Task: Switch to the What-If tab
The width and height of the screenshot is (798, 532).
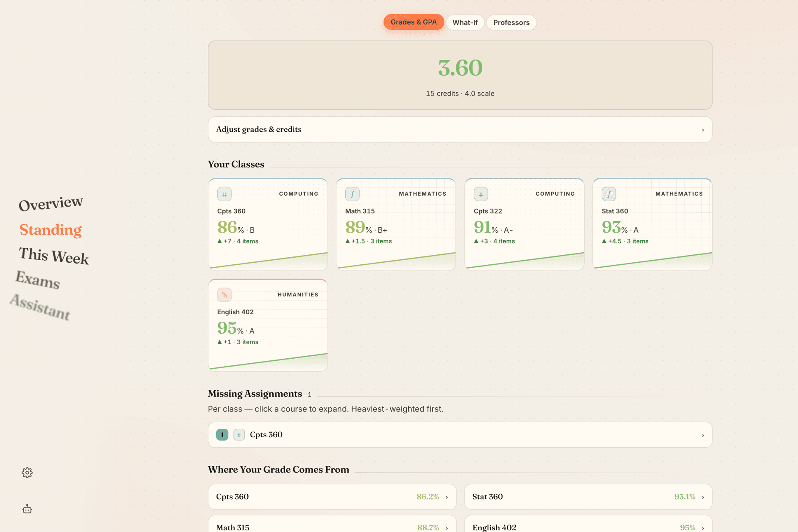Action: [465, 22]
